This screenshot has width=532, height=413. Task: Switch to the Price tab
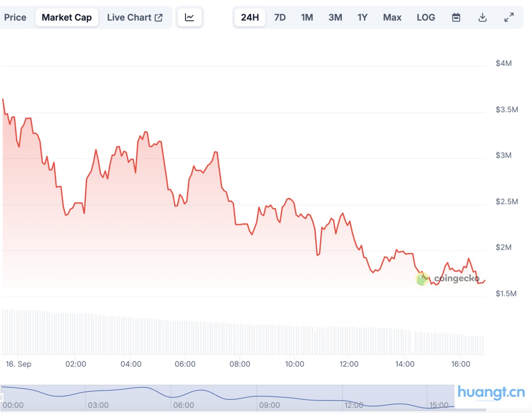[15, 17]
